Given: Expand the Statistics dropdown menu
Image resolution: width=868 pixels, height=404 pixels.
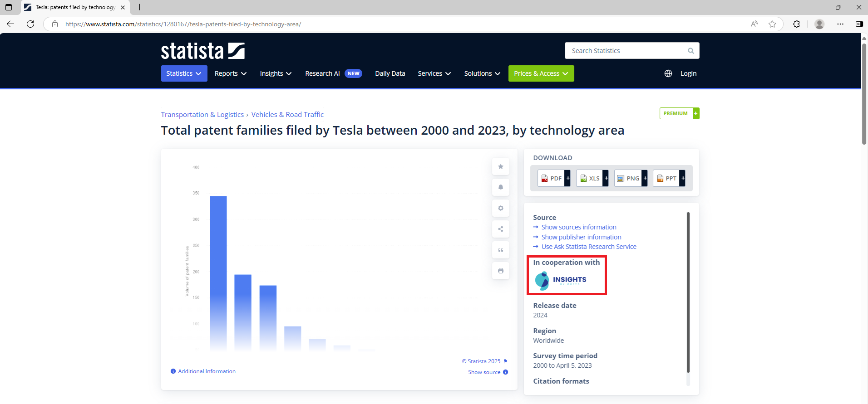Looking at the screenshot, I should pos(184,73).
